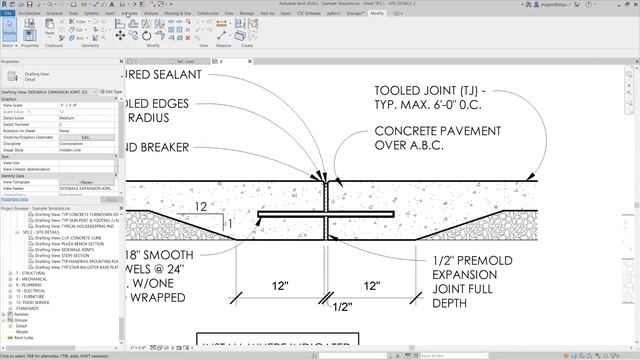This screenshot has width=640, height=360.
Task: Close the Project Browser panel
Action: [121, 208]
